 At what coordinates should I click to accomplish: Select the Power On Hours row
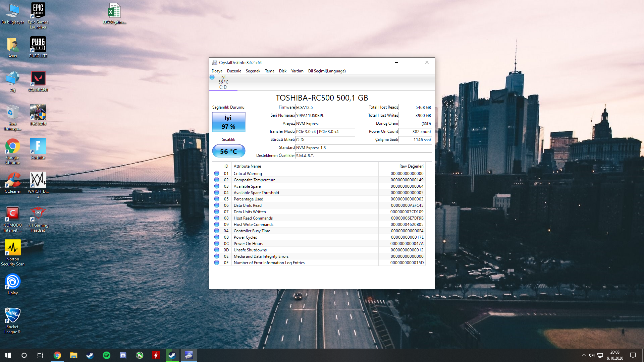[x=319, y=244]
